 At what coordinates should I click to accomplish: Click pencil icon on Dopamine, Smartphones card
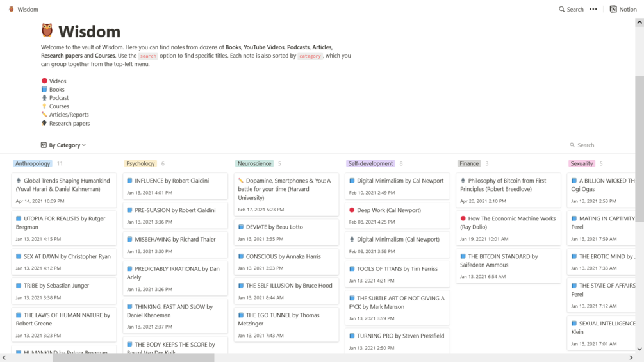click(241, 181)
